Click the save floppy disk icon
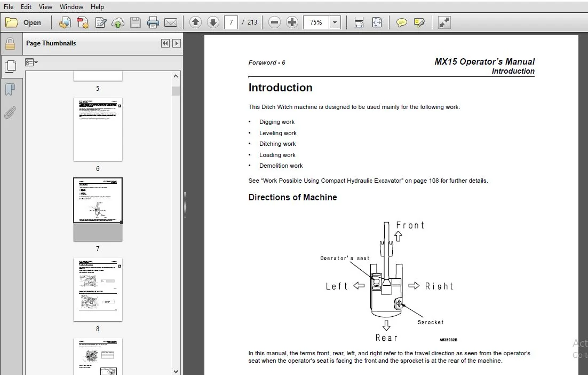This screenshot has width=588, height=375. 136,22
